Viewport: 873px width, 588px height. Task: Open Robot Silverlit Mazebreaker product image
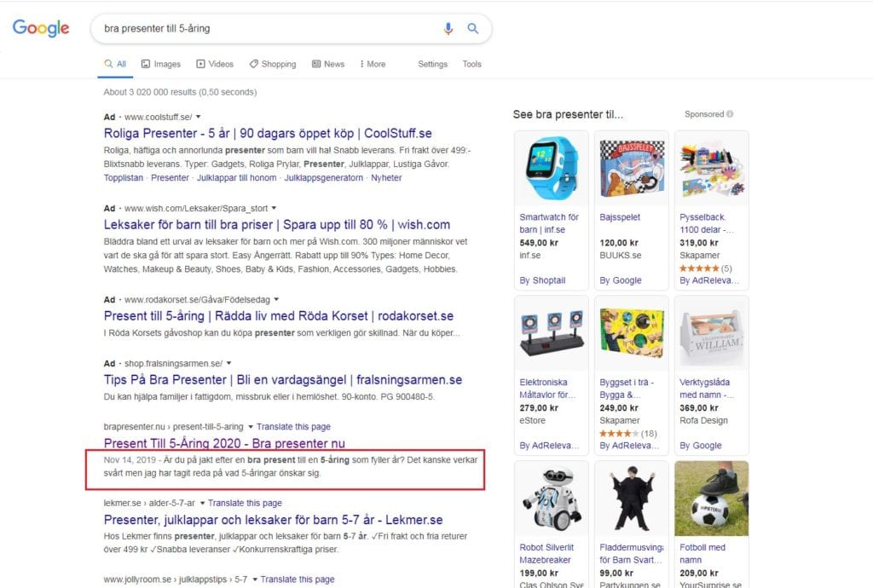tap(552, 499)
